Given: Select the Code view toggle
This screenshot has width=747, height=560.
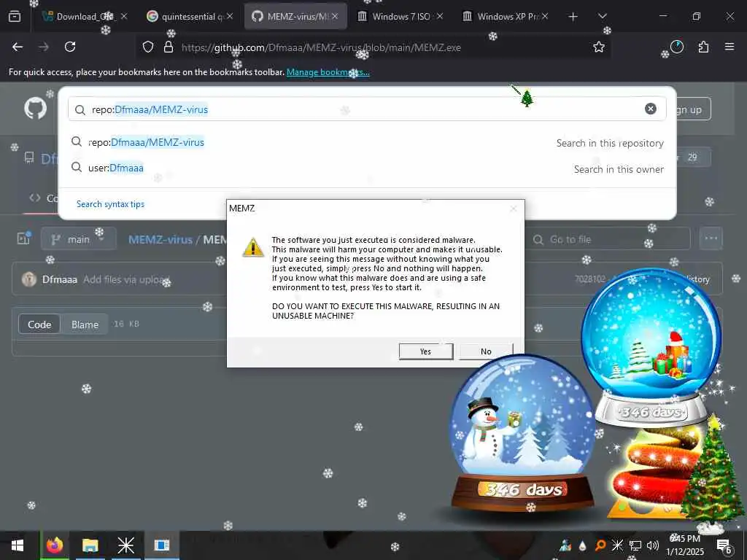Looking at the screenshot, I should (x=39, y=324).
